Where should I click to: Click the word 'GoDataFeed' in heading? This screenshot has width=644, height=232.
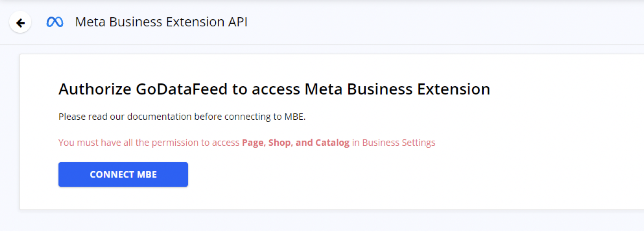182,89
